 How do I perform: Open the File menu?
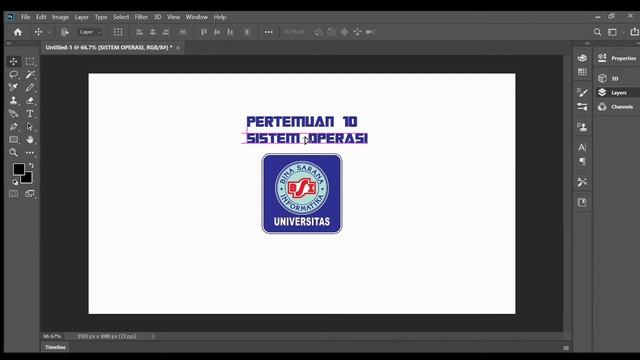(26, 17)
